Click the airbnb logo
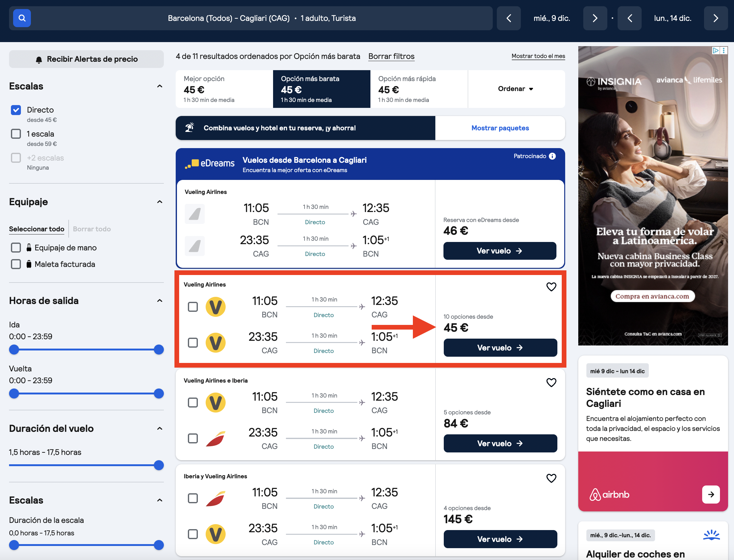The width and height of the screenshot is (734, 560). (x=609, y=495)
